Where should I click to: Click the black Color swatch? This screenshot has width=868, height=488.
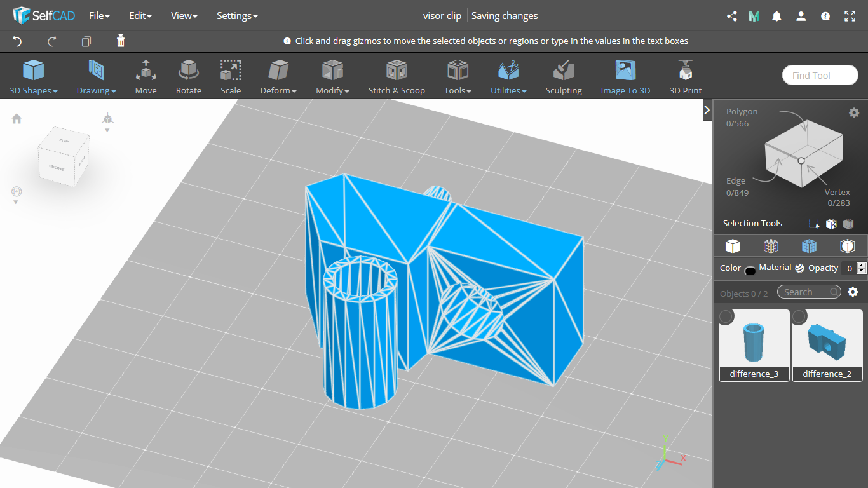[750, 271]
